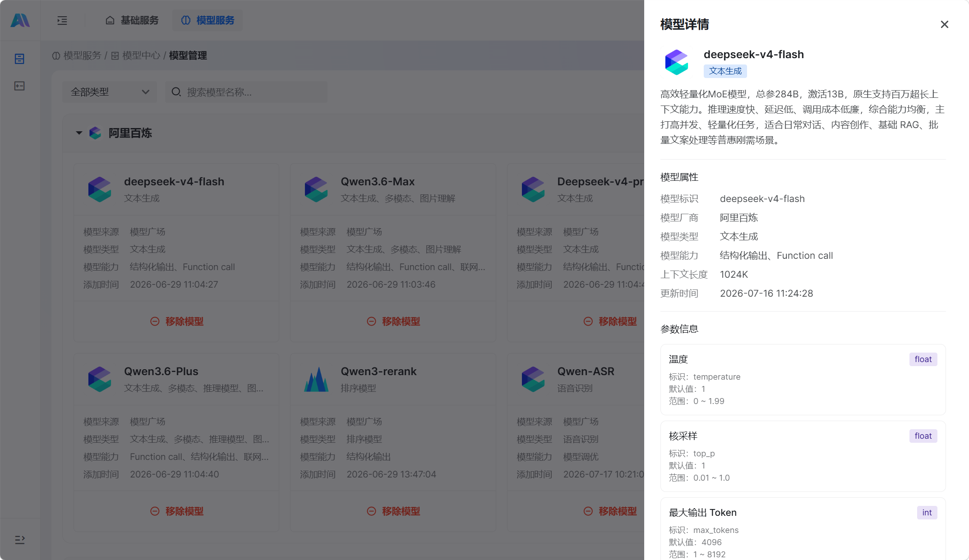Open the 全部类型 filter dropdown
The width and height of the screenshot is (969, 560).
(x=110, y=92)
